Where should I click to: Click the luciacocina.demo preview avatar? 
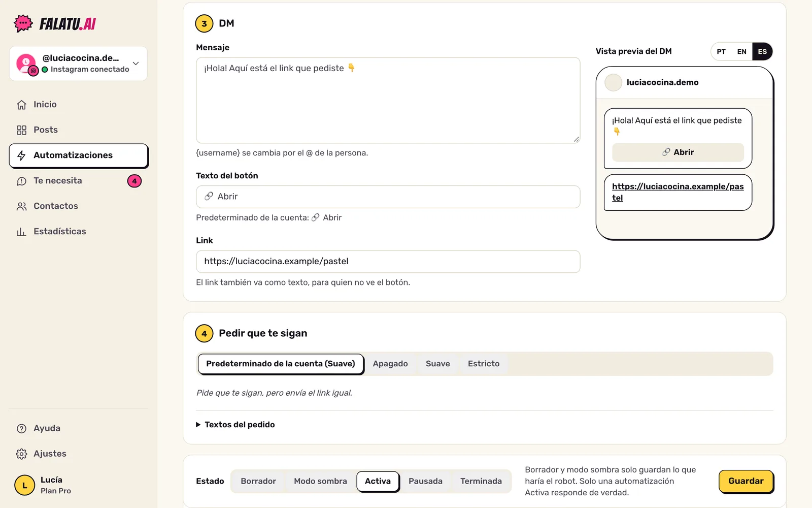[613, 82]
